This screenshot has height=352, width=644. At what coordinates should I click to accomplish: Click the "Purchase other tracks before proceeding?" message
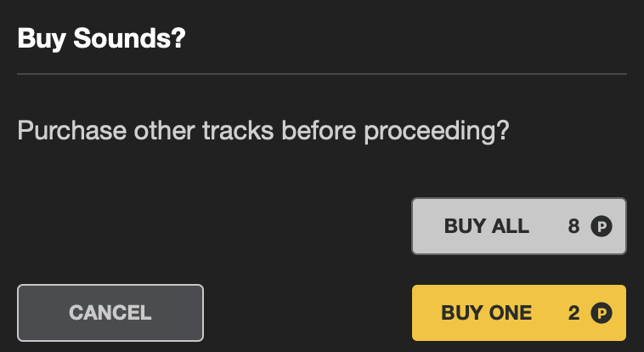263,132
